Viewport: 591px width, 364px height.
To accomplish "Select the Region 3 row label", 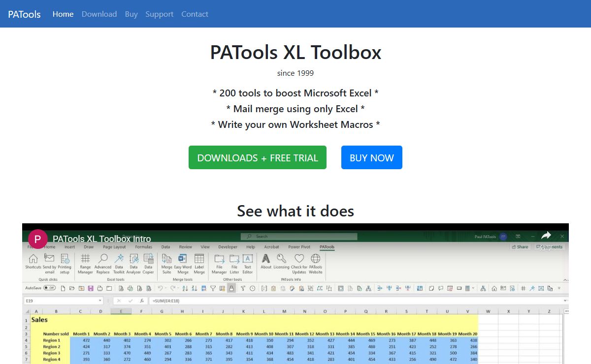I will pos(51,353).
